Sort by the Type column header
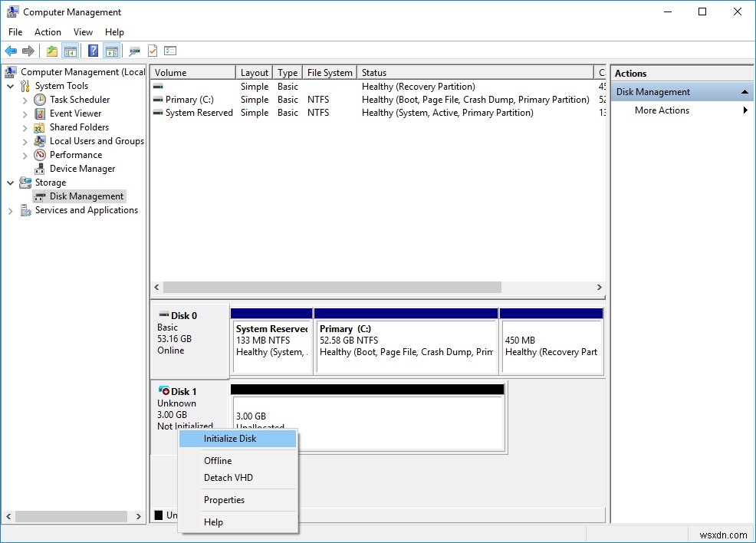Image resolution: width=756 pixels, height=543 pixels. pos(288,72)
